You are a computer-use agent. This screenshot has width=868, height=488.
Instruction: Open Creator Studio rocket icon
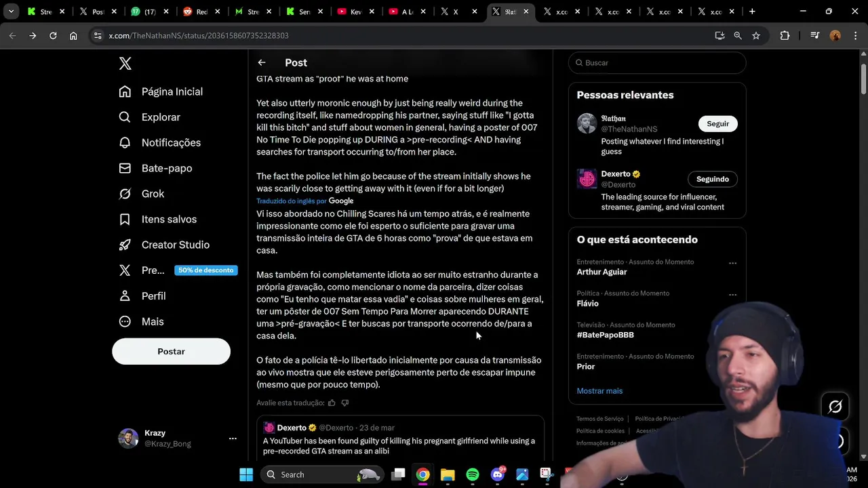point(125,245)
